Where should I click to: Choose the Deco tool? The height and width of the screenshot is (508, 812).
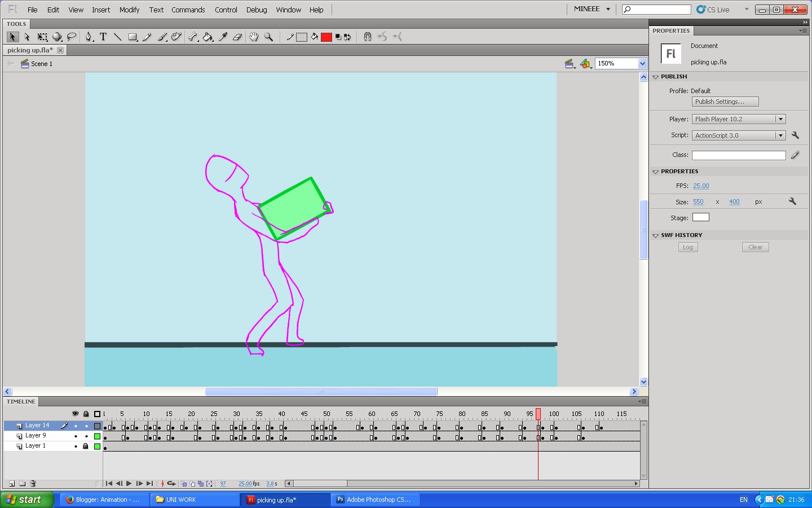click(x=176, y=37)
